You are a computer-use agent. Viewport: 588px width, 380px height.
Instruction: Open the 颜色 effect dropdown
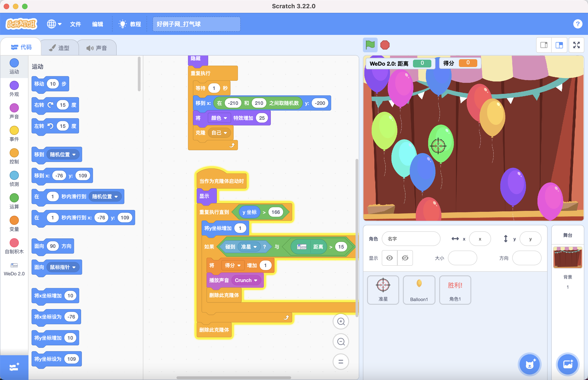219,118
